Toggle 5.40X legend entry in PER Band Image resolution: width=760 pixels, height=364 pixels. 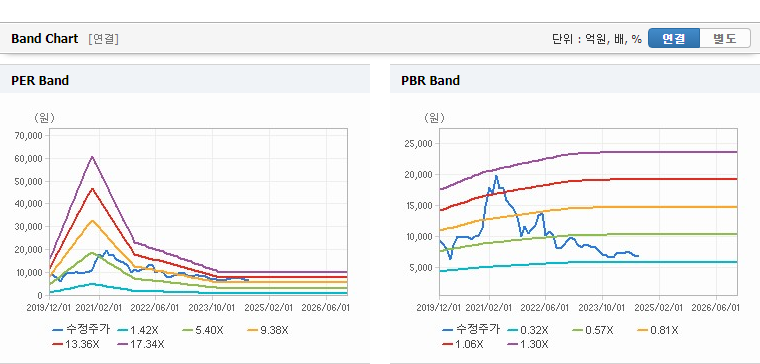pyautogui.click(x=203, y=330)
